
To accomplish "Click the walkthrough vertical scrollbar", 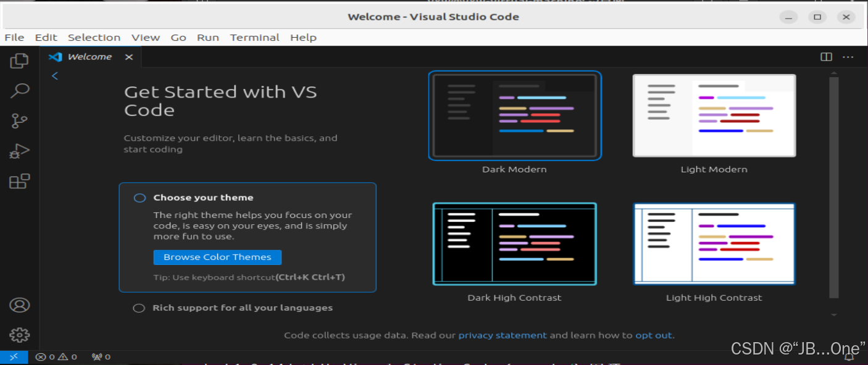I will tap(834, 187).
